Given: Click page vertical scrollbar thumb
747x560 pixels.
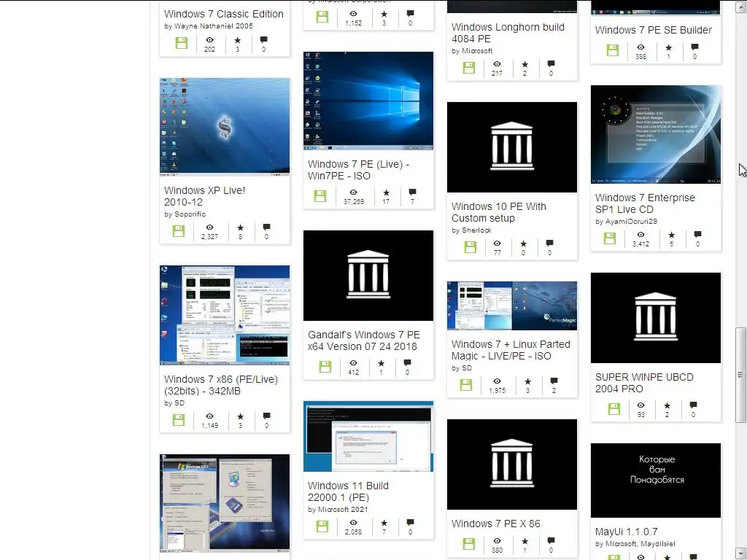Looking at the screenshot, I should (x=740, y=375).
